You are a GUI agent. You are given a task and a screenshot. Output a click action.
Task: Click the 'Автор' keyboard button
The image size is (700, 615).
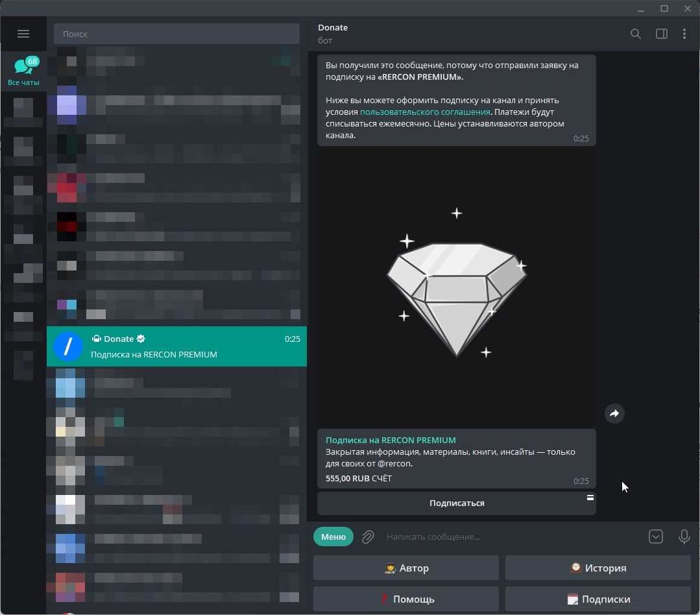pyautogui.click(x=406, y=568)
